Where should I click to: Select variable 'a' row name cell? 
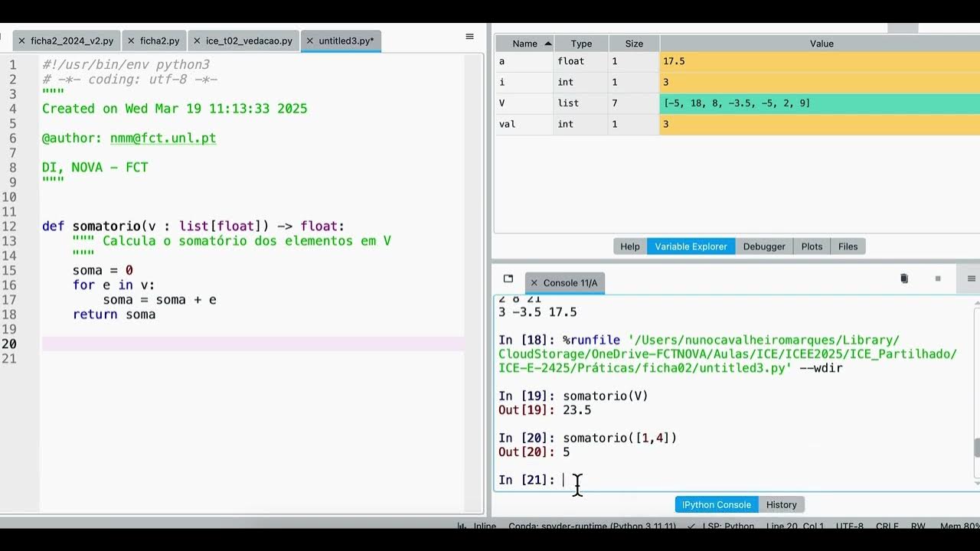pyautogui.click(x=524, y=61)
